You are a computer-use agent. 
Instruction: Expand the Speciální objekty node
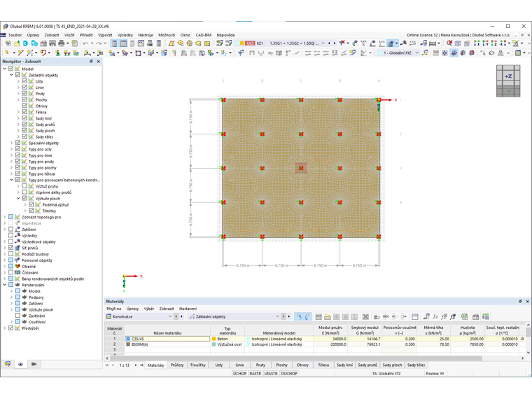[x=11, y=143]
